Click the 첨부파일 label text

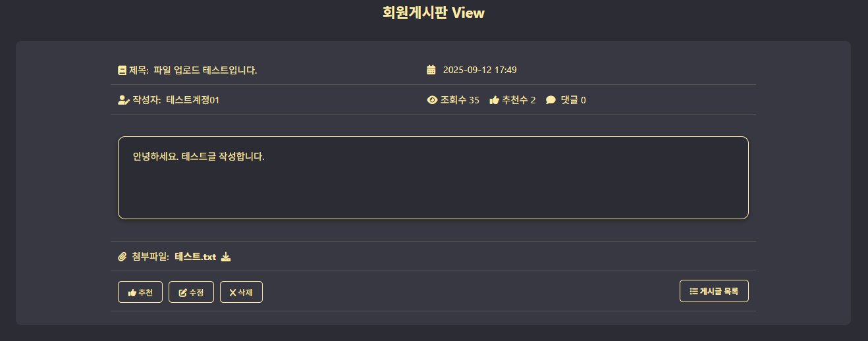point(150,257)
